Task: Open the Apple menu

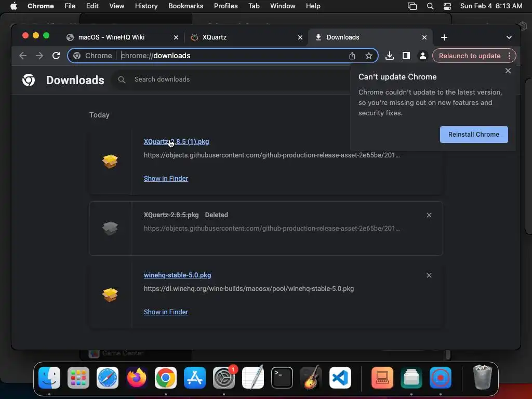Action: click(x=14, y=6)
